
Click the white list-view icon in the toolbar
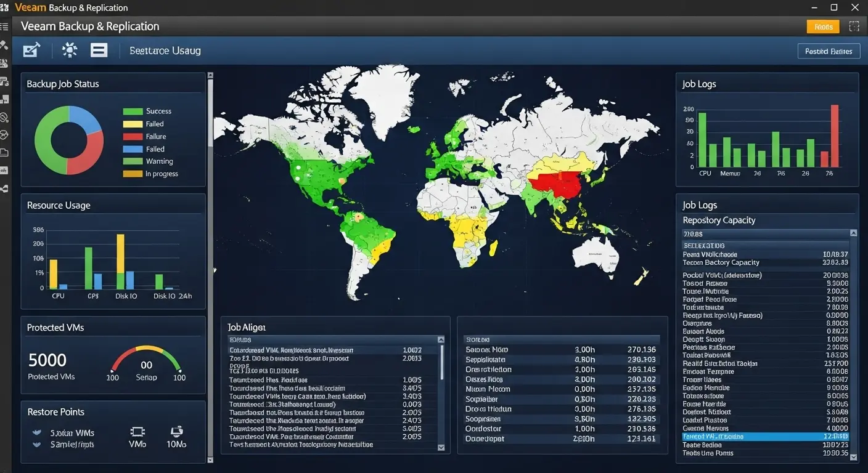click(99, 50)
